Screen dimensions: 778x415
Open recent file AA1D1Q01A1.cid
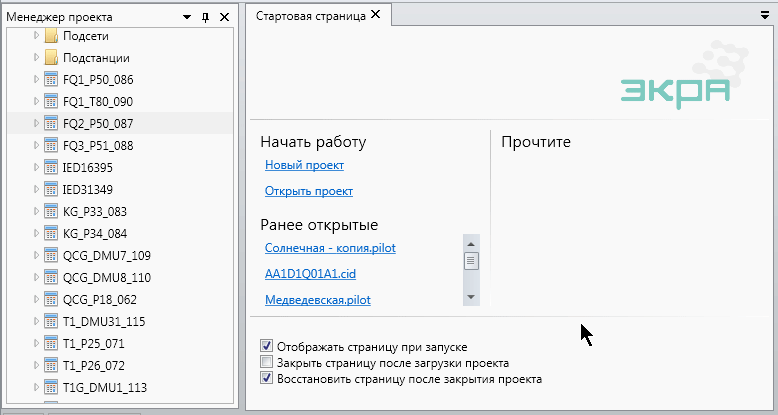pyautogui.click(x=310, y=274)
